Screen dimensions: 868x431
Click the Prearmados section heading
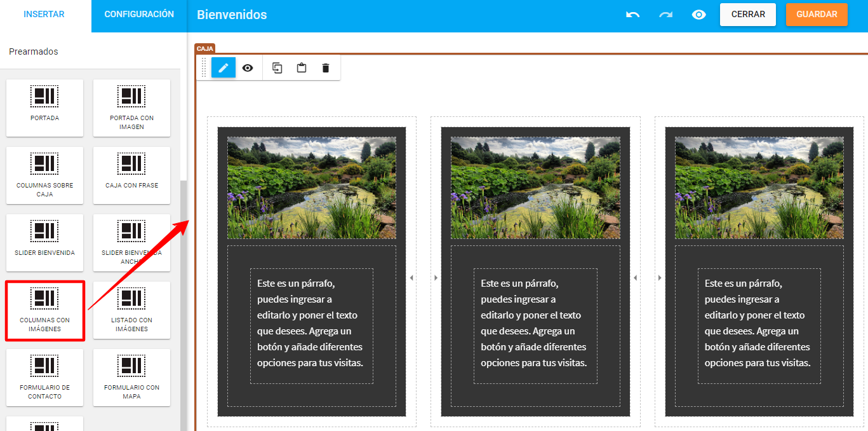[x=34, y=51]
